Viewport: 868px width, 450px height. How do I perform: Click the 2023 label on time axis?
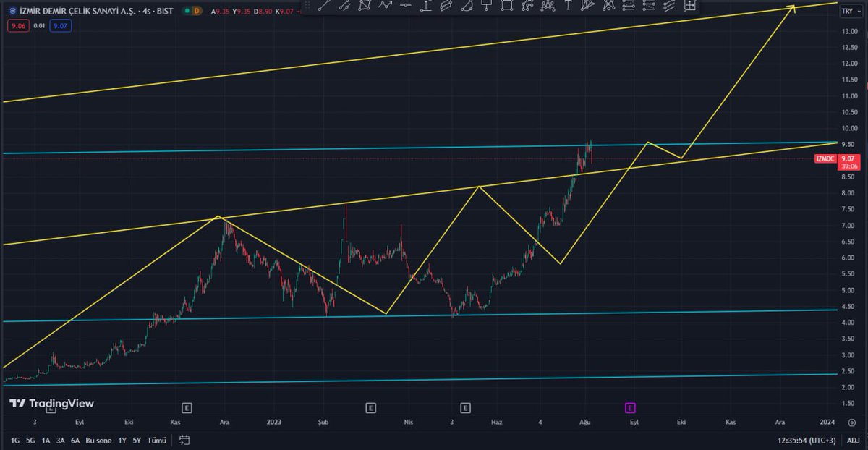tap(274, 422)
